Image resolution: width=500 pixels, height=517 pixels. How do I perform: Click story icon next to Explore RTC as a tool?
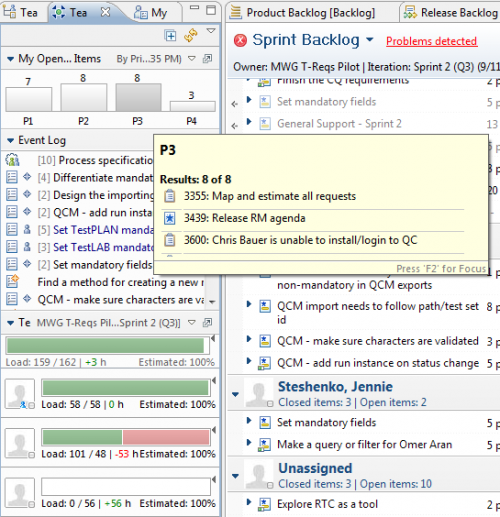265,504
